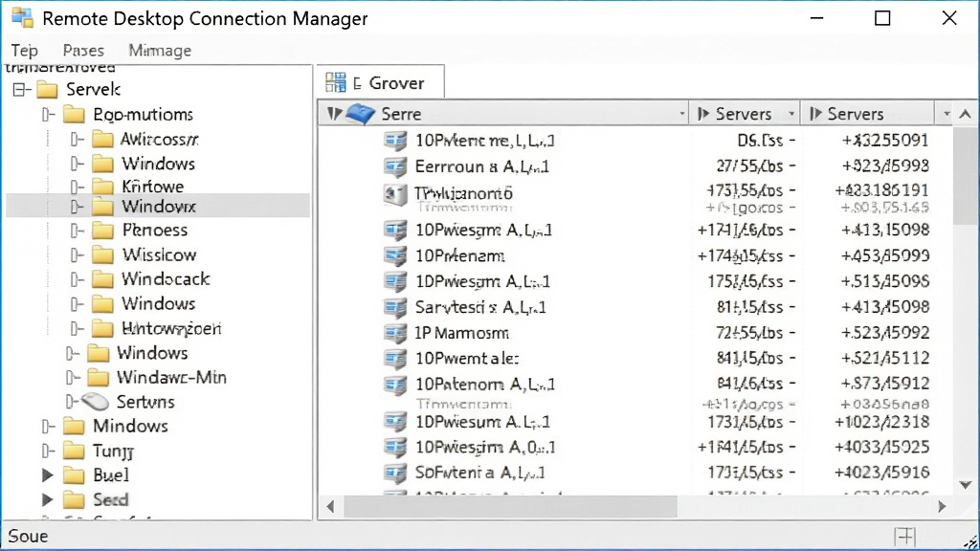Click the app icon in title bar
Viewport: 980px width, 551px height.
click(x=23, y=18)
